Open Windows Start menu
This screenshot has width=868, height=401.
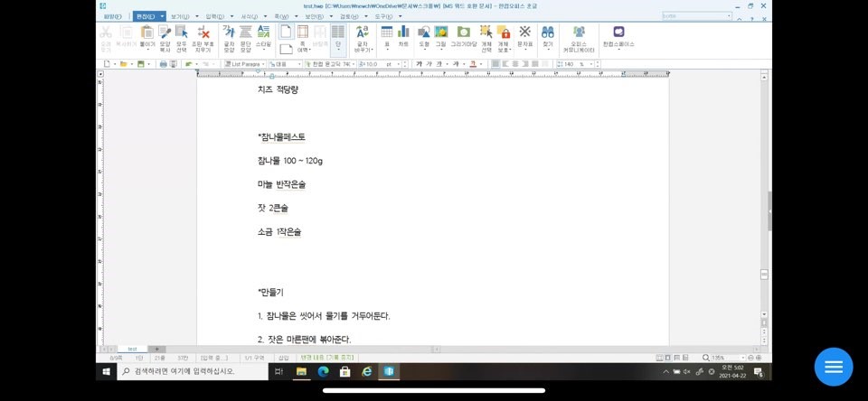point(107,372)
